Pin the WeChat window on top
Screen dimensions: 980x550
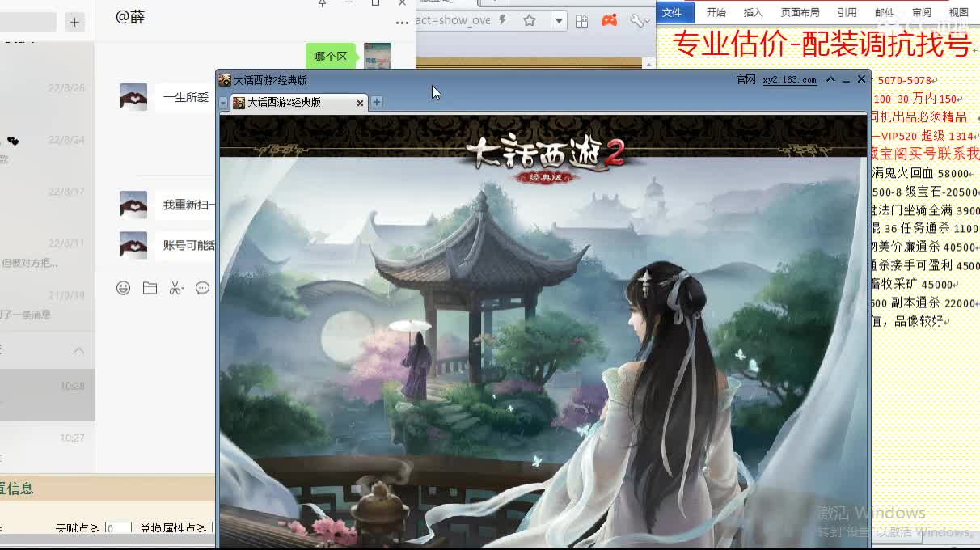pos(322,3)
